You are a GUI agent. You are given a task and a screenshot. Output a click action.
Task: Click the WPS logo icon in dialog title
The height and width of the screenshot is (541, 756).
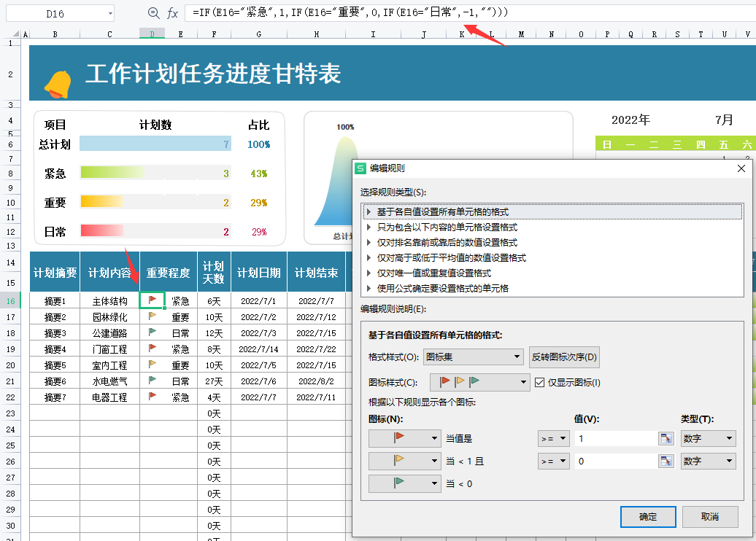(360, 168)
